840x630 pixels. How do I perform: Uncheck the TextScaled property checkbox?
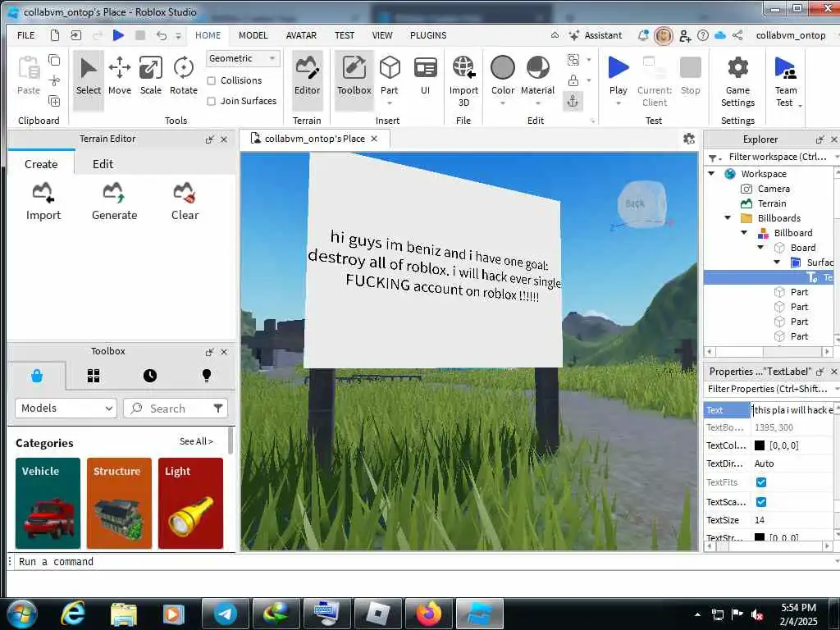[760, 502]
